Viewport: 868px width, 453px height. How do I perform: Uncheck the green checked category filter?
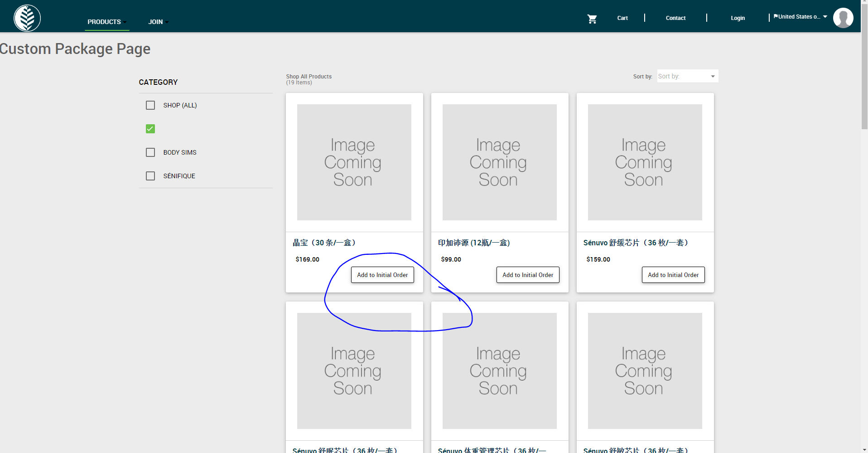(x=150, y=129)
